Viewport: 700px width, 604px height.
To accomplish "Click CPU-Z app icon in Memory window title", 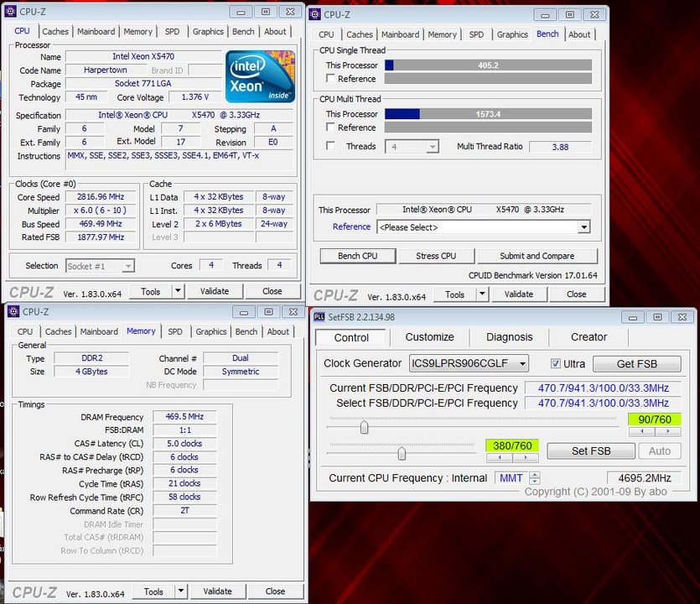I will pos(13,311).
